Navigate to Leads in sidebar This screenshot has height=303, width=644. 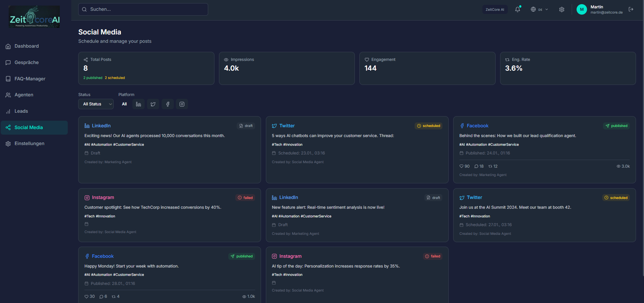click(x=21, y=111)
